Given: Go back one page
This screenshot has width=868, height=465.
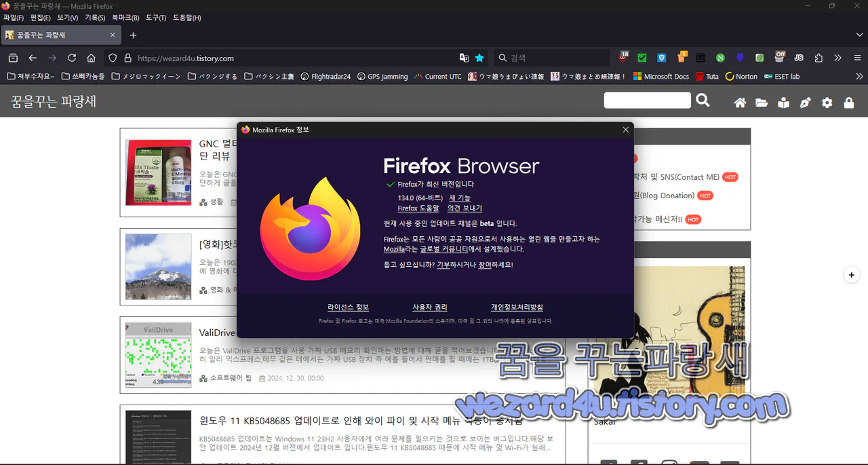Looking at the screenshot, I should (33, 58).
